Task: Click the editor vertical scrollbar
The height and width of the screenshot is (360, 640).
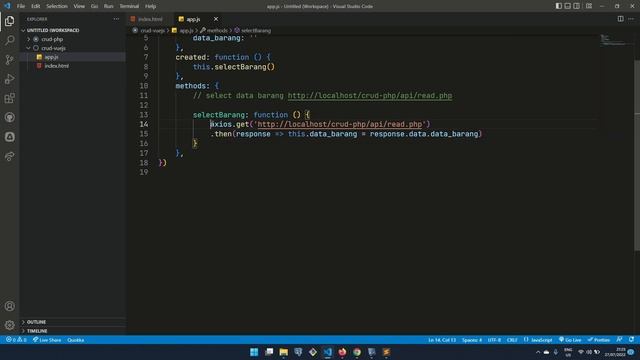Action: point(637,155)
